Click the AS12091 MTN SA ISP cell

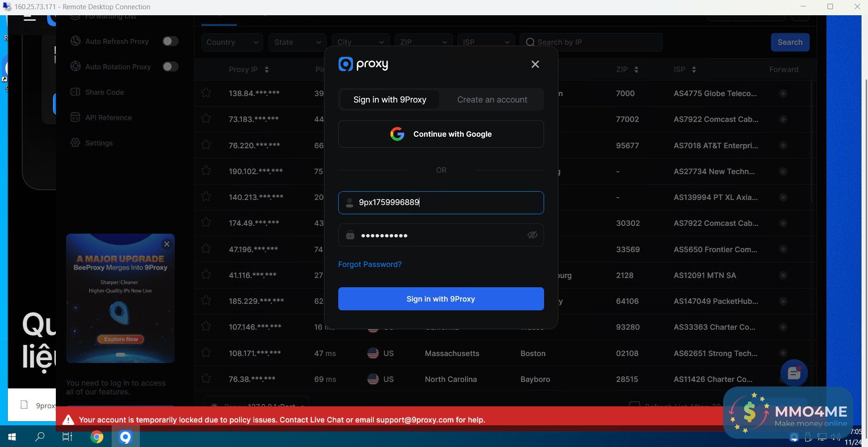pyautogui.click(x=705, y=275)
